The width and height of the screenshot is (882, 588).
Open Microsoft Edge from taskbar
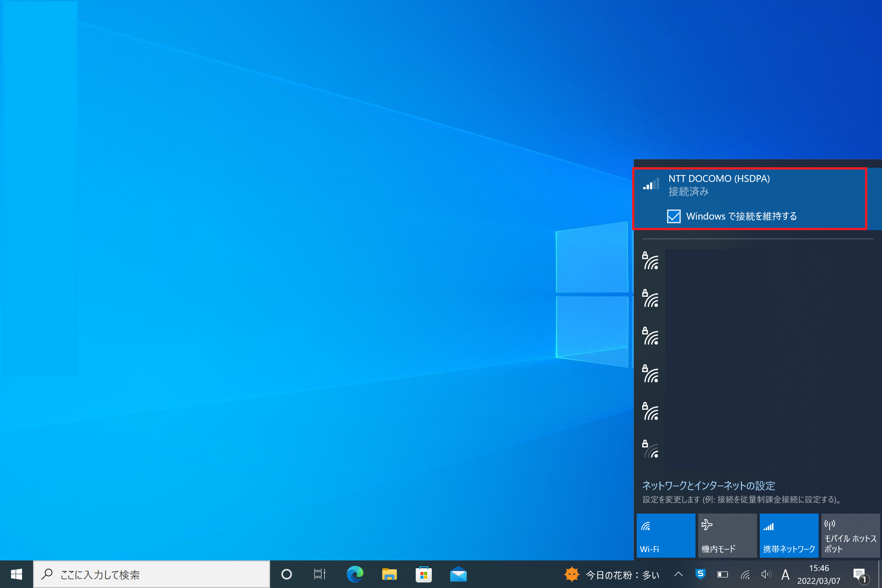[355, 574]
